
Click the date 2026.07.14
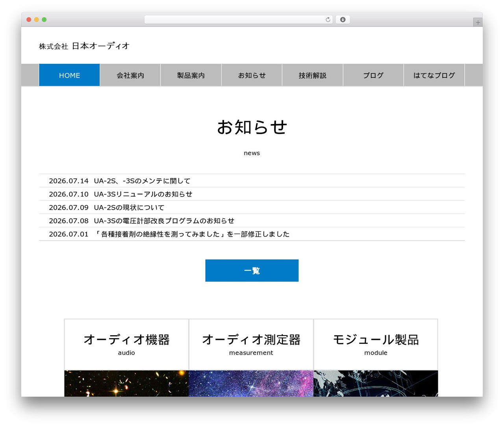pos(69,181)
